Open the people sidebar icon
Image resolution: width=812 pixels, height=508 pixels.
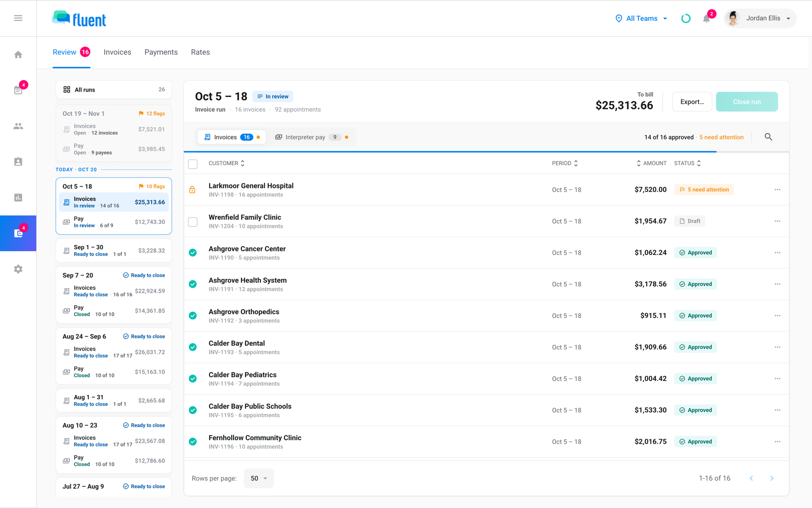[18, 126]
